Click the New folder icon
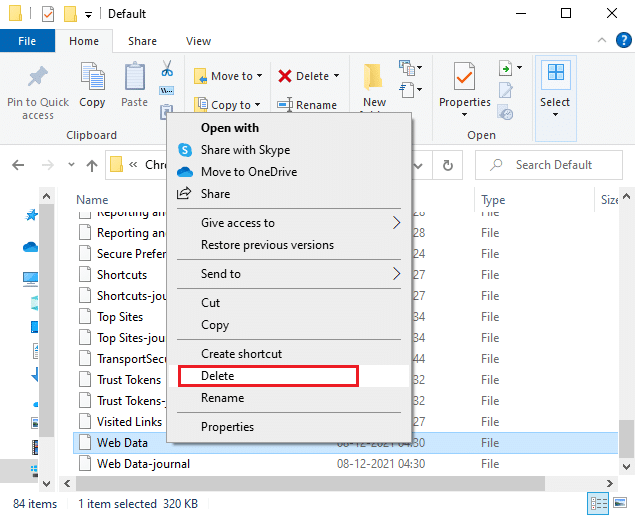Image resolution: width=635 pixels, height=520 pixels. coord(373,77)
